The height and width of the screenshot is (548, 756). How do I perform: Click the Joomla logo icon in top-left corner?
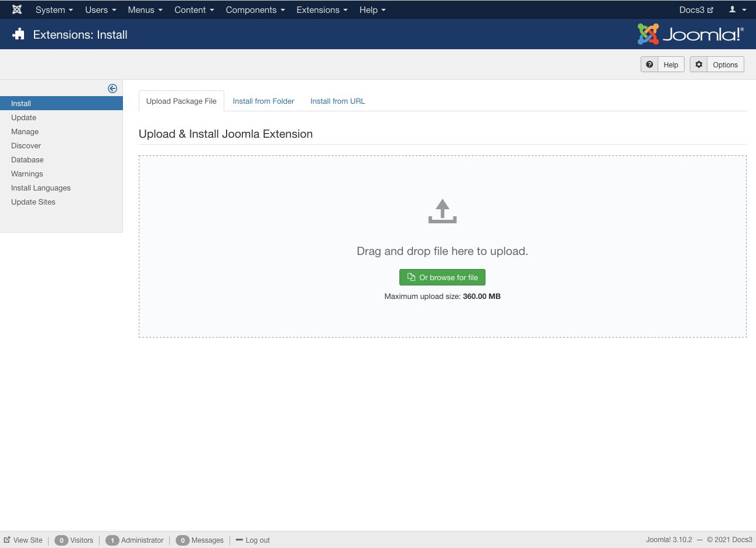pos(17,9)
